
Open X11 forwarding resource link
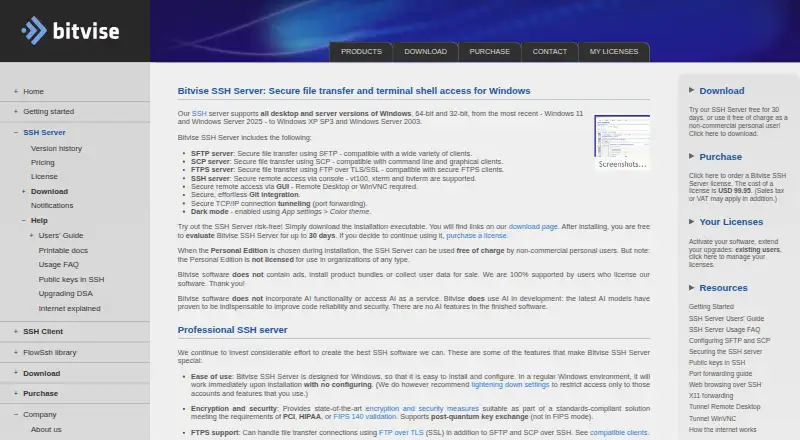711,396
